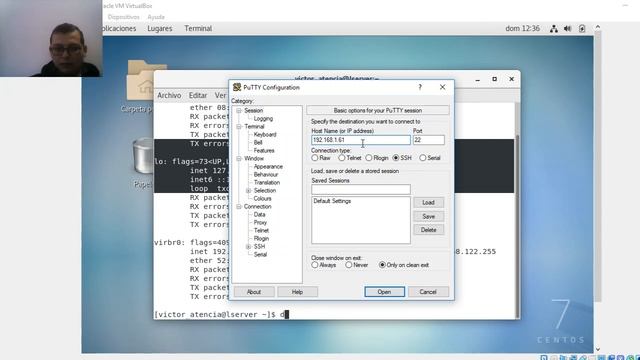Collapse the Session tree node
The height and width of the screenshot is (360, 640).
(239, 111)
